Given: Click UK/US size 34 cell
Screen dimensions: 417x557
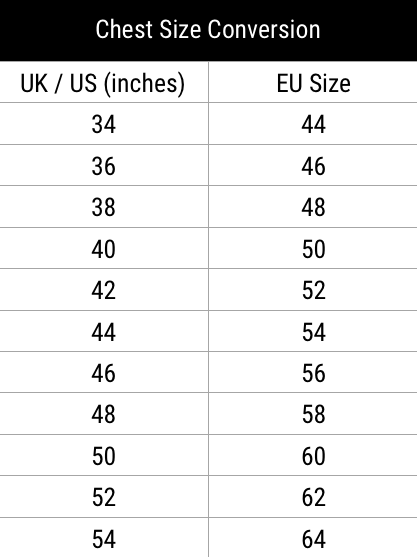Looking at the screenshot, I should (103, 124).
